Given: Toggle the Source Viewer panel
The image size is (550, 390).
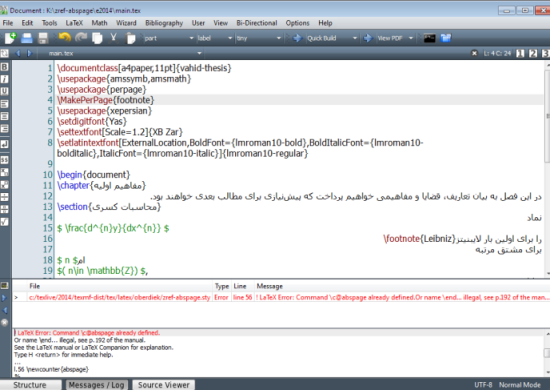Looking at the screenshot, I should click(x=163, y=385).
